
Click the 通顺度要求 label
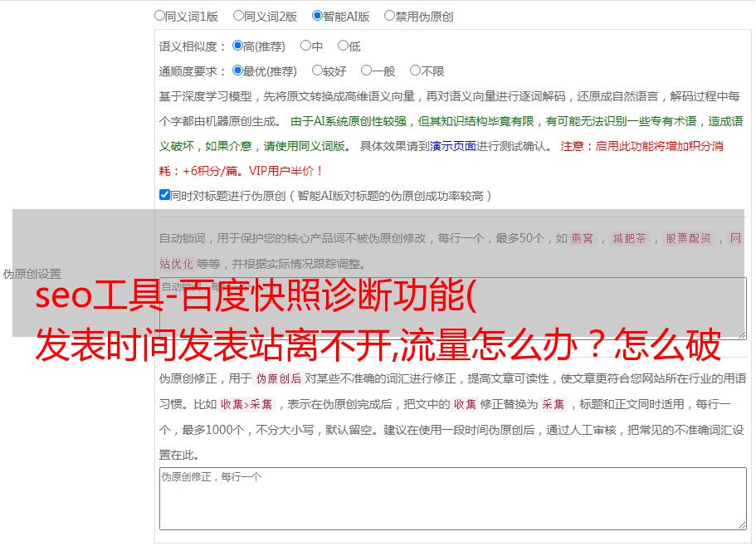(x=193, y=71)
